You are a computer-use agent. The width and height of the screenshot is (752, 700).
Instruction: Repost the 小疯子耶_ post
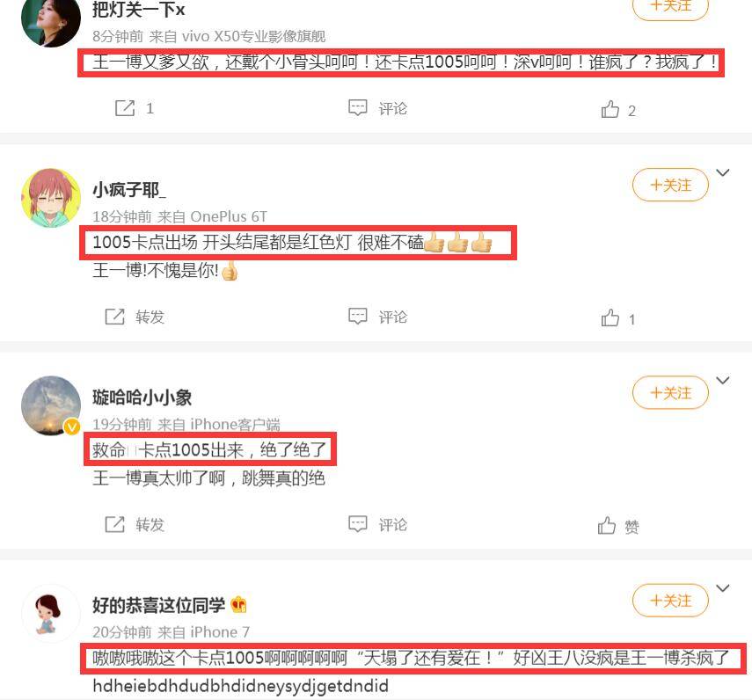[135, 317]
